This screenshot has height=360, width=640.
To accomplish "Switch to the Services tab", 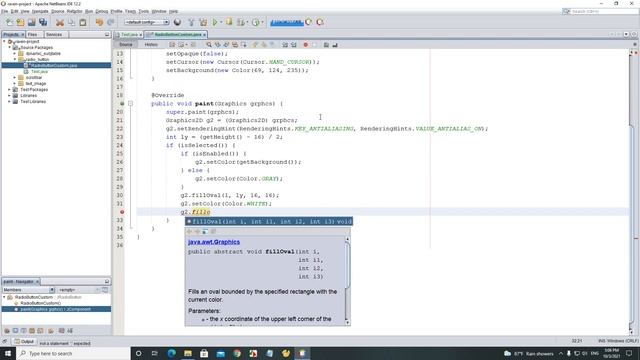I will click(54, 35).
